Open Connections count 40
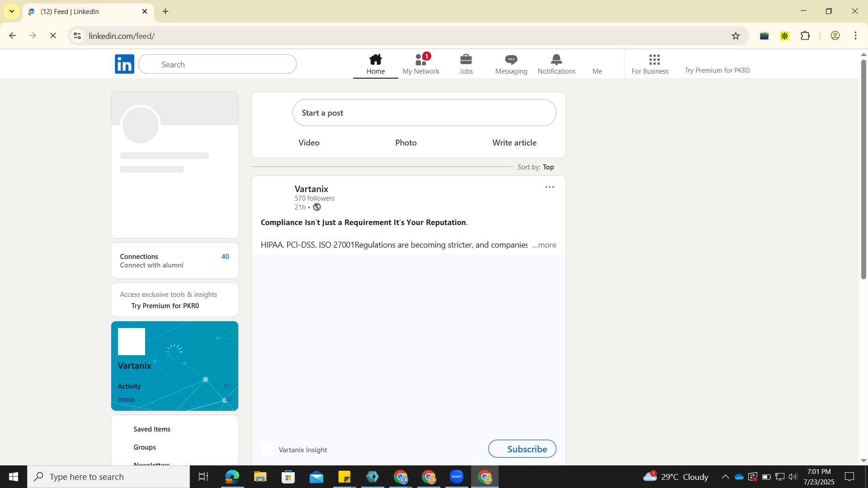The image size is (868, 488). point(225,257)
